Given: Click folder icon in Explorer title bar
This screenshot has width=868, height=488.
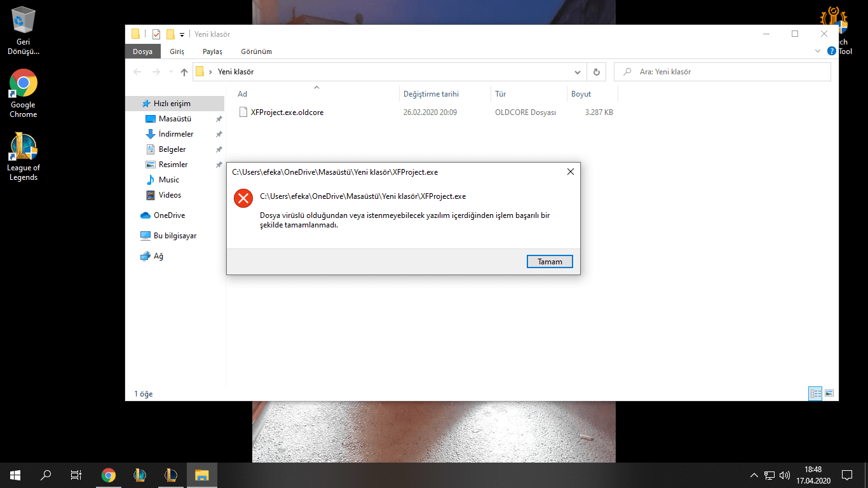Looking at the screenshot, I should click(135, 34).
